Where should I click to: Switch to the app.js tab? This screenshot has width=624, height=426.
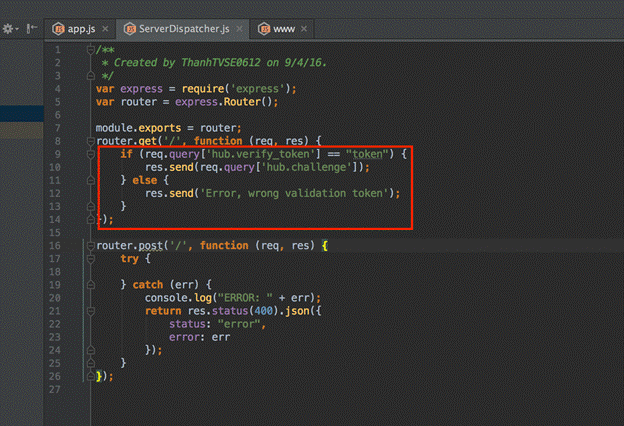click(x=81, y=29)
